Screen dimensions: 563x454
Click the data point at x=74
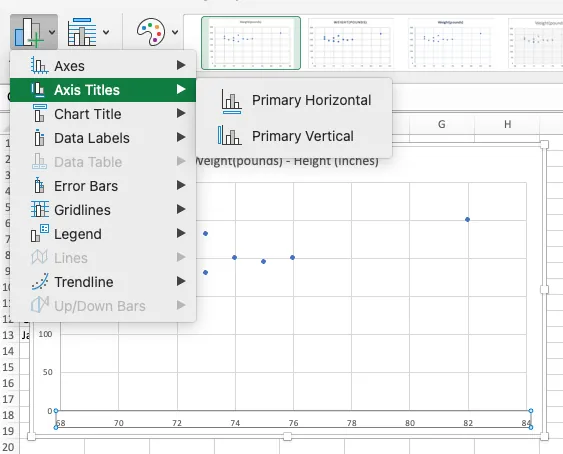pyautogui.click(x=234, y=258)
